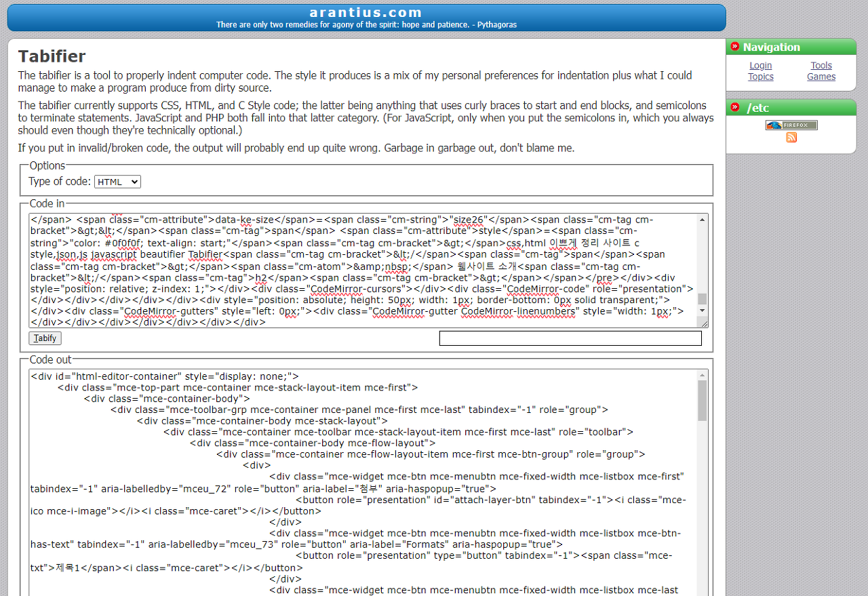This screenshot has width=868, height=596.
Task: Click the Navigation panel header
Action: tap(791, 47)
